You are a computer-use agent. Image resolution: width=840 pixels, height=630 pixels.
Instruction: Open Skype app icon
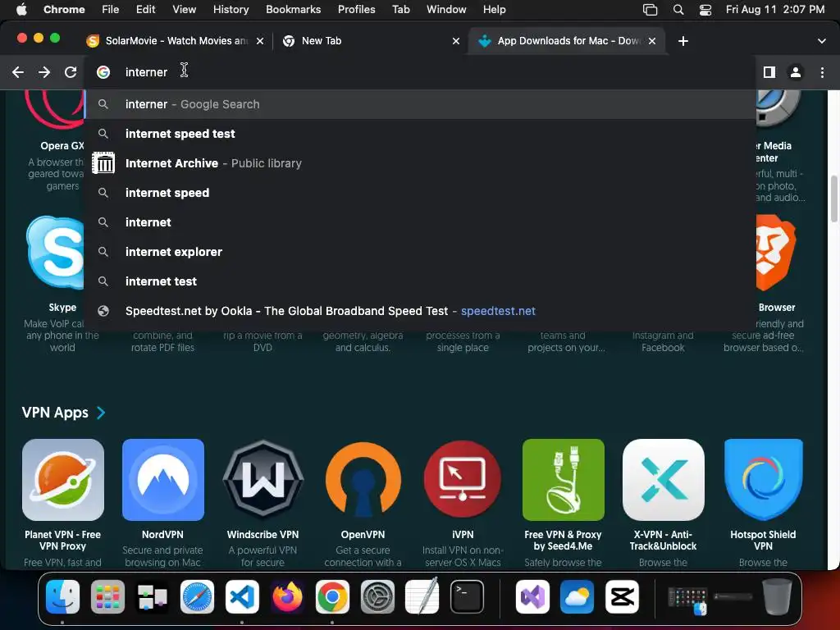pos(56,253)
